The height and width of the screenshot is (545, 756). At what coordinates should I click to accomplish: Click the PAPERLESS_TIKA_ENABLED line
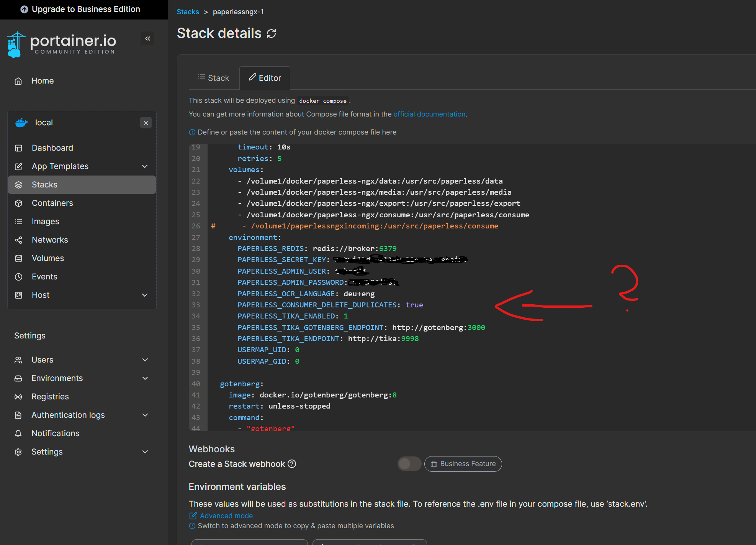point(293,316)
